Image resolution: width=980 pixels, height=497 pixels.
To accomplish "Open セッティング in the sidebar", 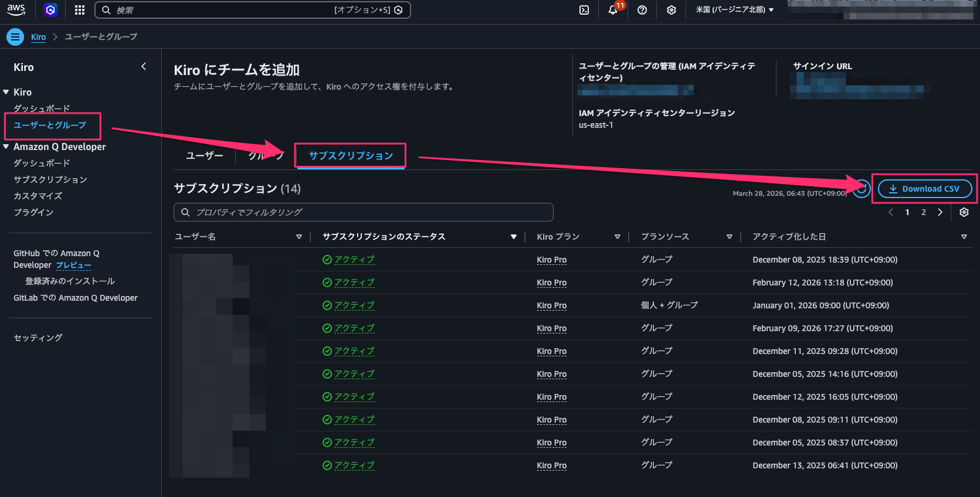I will click(x=38, y=338).
